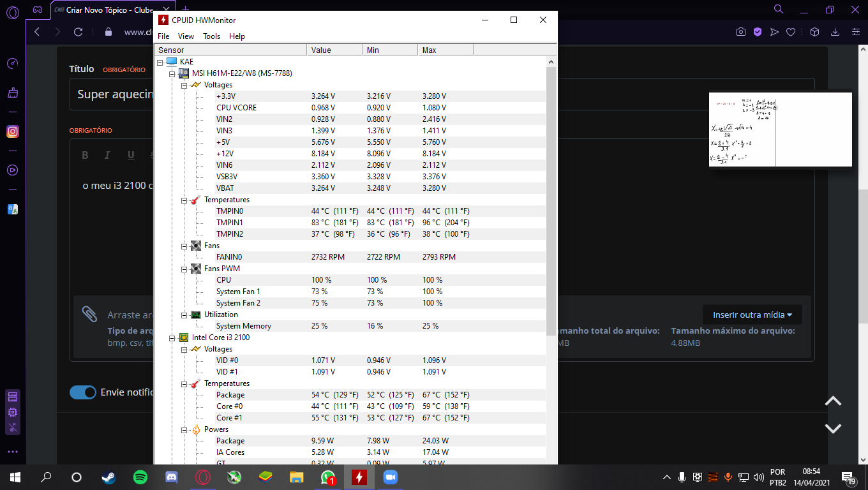Viewport: 868px width, 490px height.
Task: Open WhatsApp from the taskbar
Action: tap(328, 477)
